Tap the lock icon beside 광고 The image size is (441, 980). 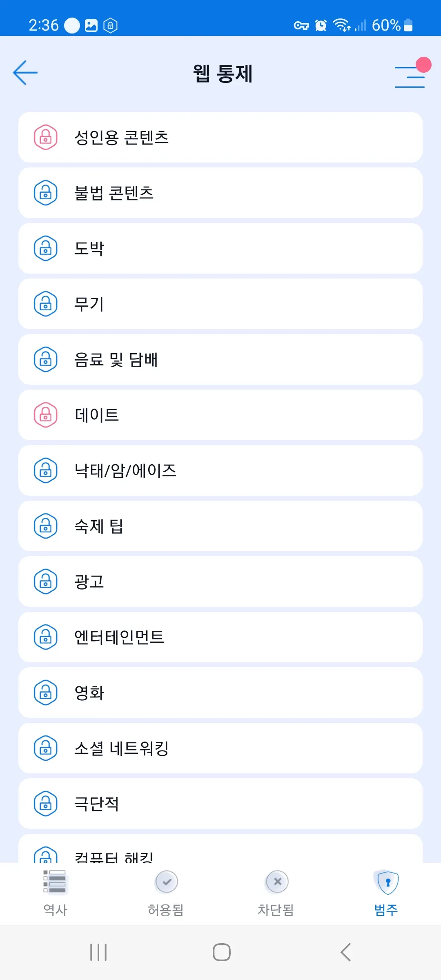[x=45, y=581]
